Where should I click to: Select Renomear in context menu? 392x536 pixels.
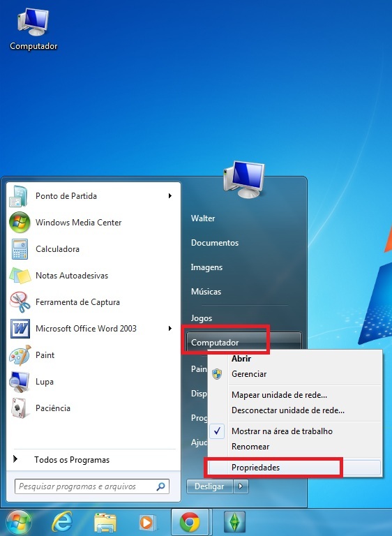[250, 447]
